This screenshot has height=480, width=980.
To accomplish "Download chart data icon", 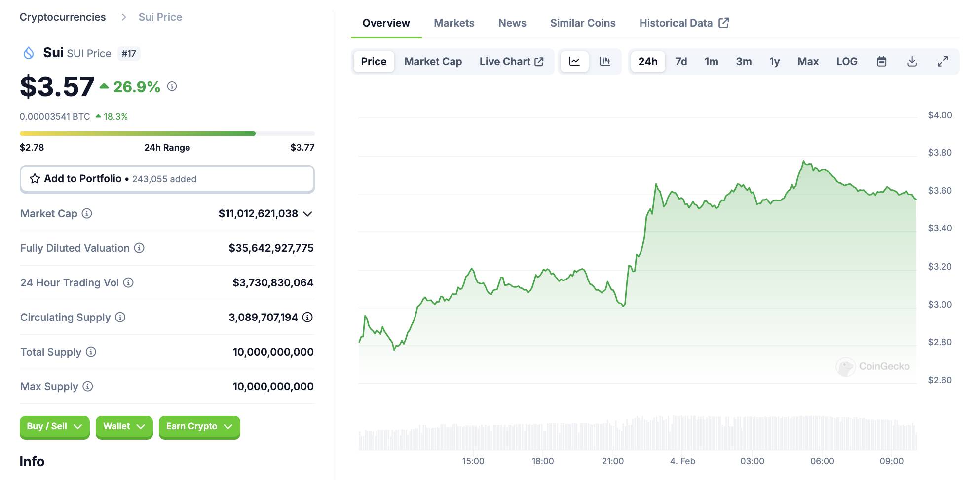I will click(912, 62).
